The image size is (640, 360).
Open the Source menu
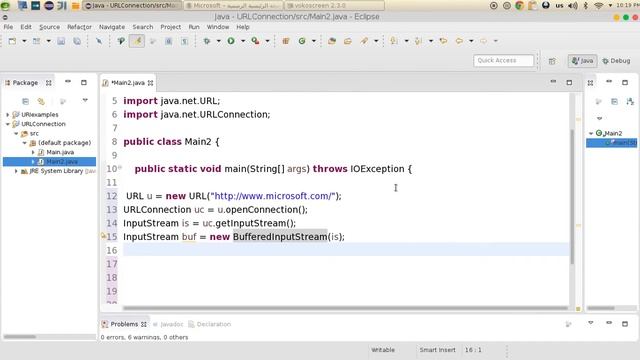coord(49,27)
